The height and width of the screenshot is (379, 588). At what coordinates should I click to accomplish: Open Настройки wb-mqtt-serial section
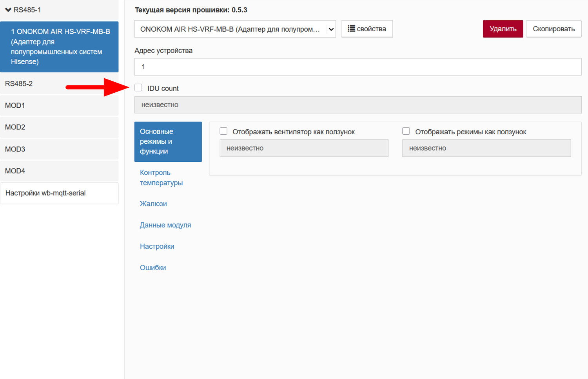click(x=45, y=193)
